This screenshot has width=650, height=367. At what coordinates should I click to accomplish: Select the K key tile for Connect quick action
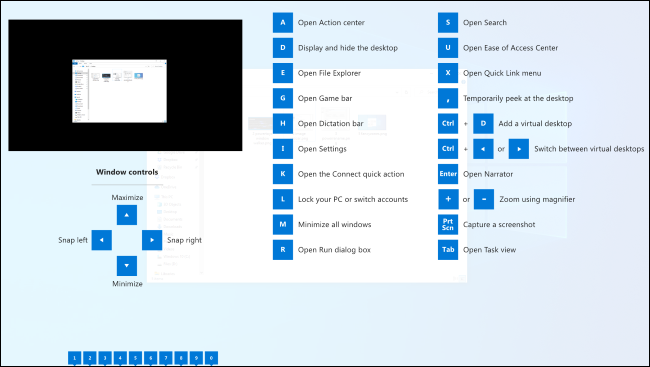click(283, 174)
